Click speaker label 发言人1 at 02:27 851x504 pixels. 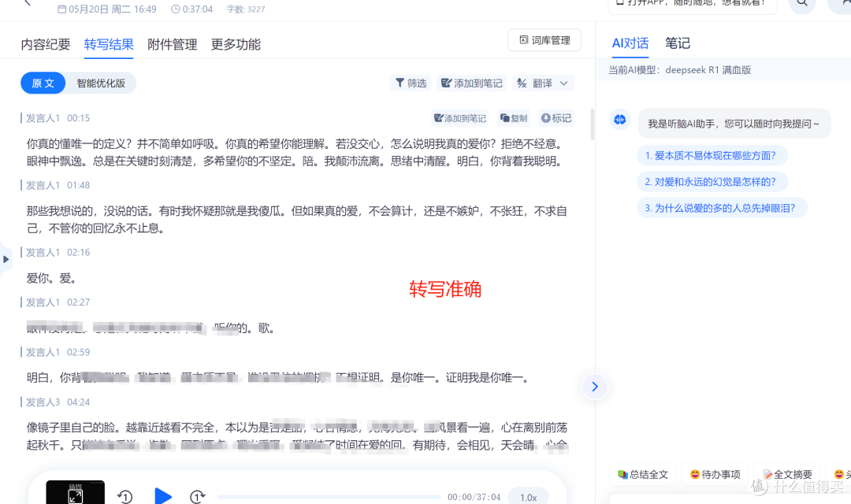(x=43, y=302)
